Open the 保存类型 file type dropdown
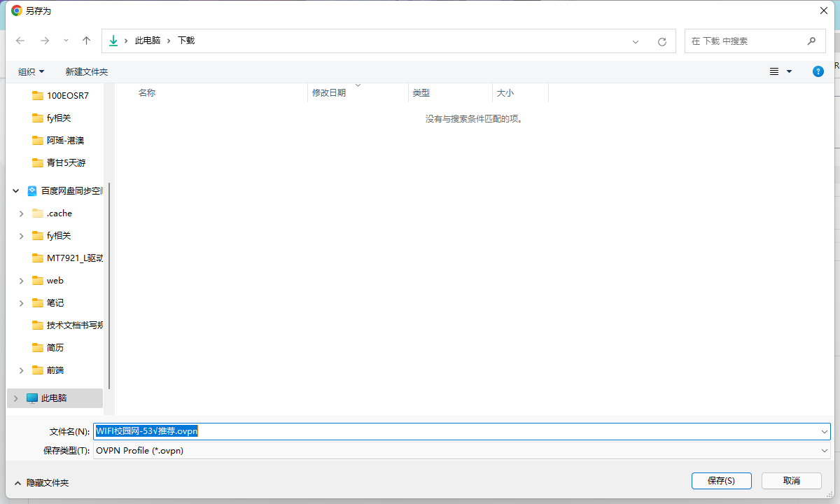This screenshot has width=840, height=504. (825, 451)
